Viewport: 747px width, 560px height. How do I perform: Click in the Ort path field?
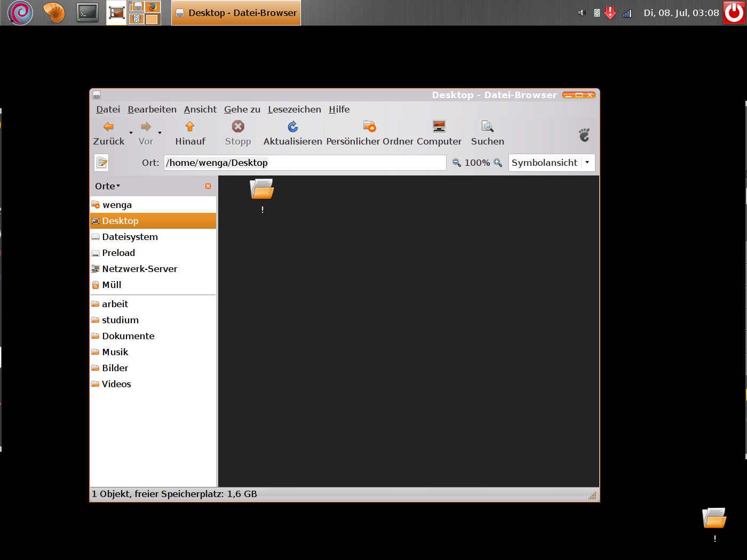(305, 163)
